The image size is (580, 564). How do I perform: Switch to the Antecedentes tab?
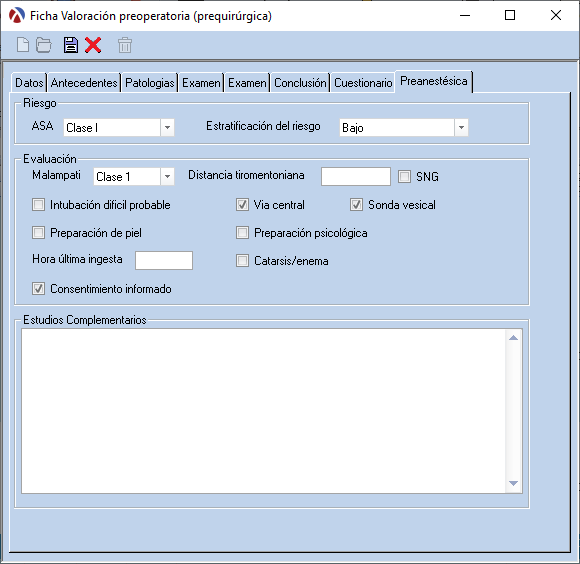point(84,82)
